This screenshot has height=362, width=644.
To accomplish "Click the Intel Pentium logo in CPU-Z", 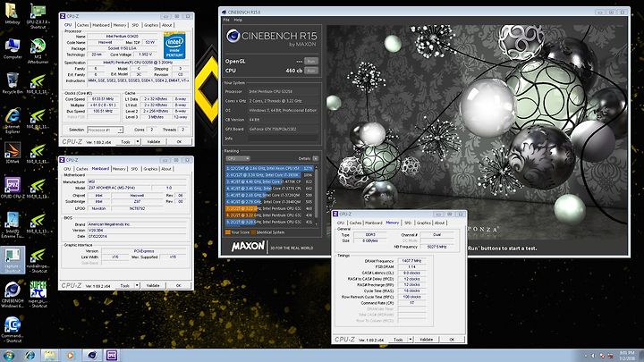I will click(x=174, y=46).
